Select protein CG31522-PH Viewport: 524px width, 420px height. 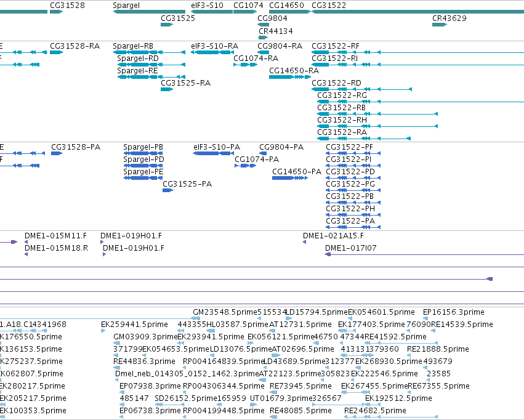click(x=353, y=215)
